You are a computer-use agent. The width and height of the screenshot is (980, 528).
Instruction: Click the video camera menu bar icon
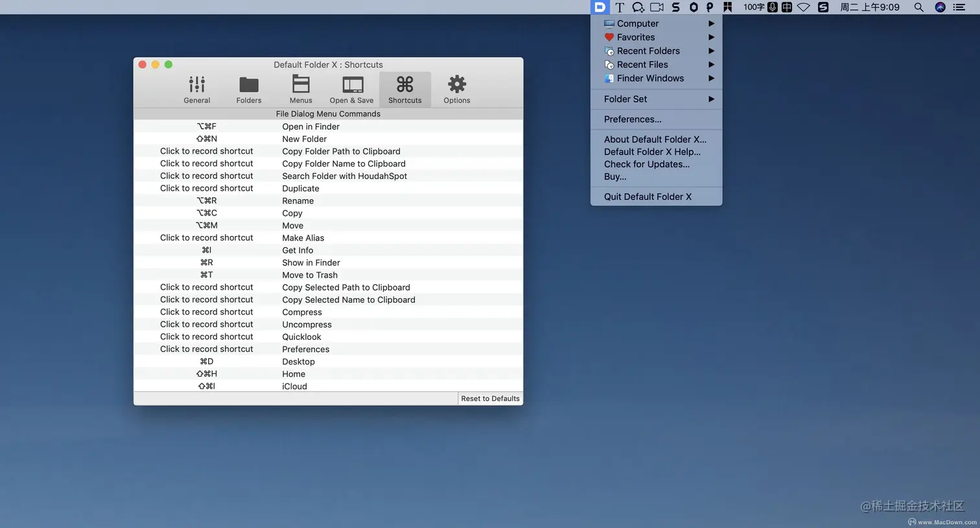pos(657,7)
